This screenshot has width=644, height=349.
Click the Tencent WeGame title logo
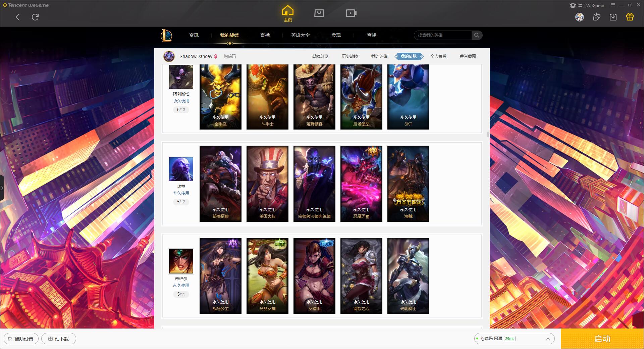click(26, 5)
